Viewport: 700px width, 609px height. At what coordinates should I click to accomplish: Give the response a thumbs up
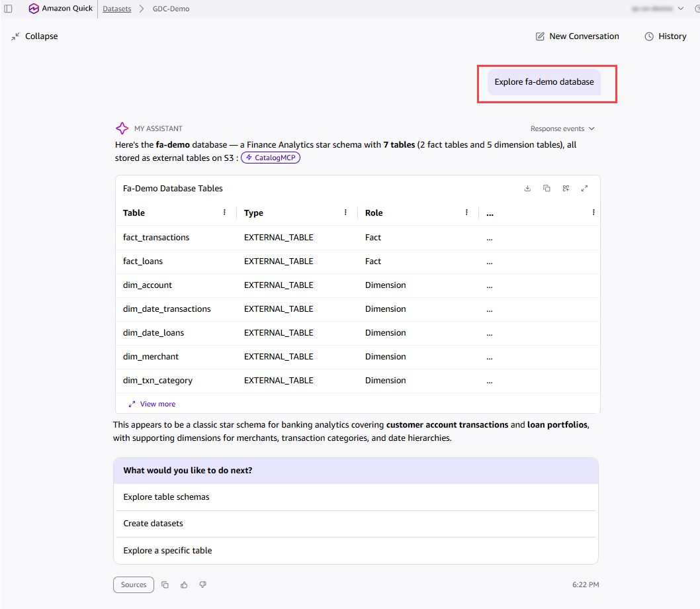click(184, 585)
